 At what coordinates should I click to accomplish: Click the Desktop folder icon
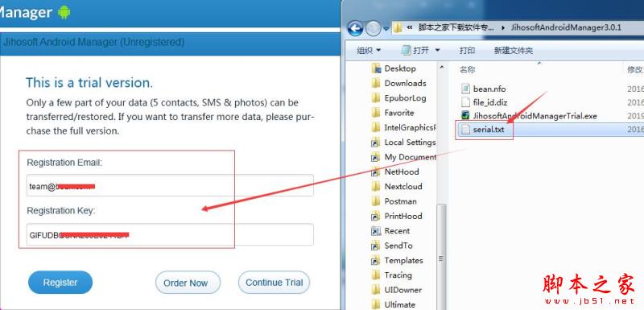(376, 68)
